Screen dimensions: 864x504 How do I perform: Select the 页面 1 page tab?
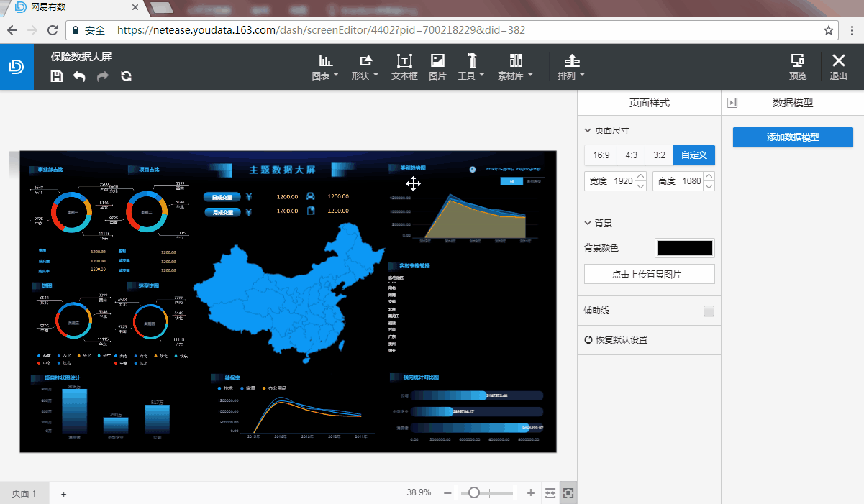(x=24, y=493)
